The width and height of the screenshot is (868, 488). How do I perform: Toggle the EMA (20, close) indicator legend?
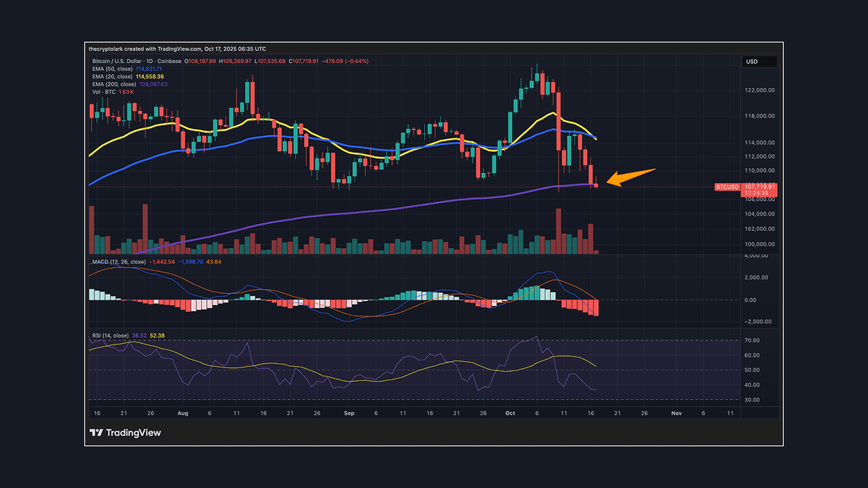coord(112,77)
